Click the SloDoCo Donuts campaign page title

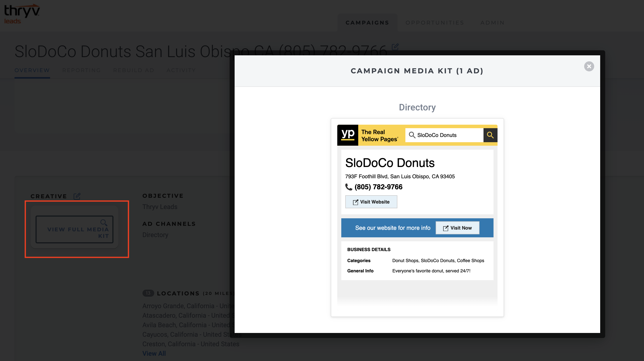click(201, 52)
